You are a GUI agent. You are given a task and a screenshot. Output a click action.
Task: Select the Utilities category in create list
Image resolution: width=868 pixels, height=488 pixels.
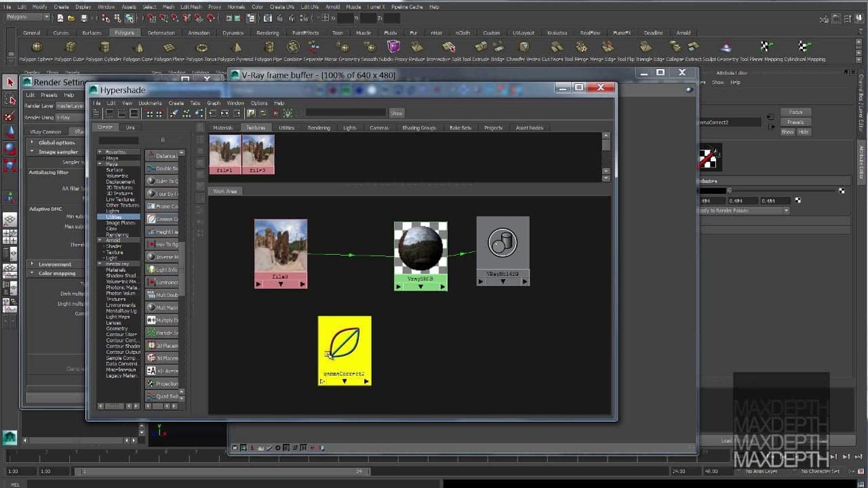[119, 217]
